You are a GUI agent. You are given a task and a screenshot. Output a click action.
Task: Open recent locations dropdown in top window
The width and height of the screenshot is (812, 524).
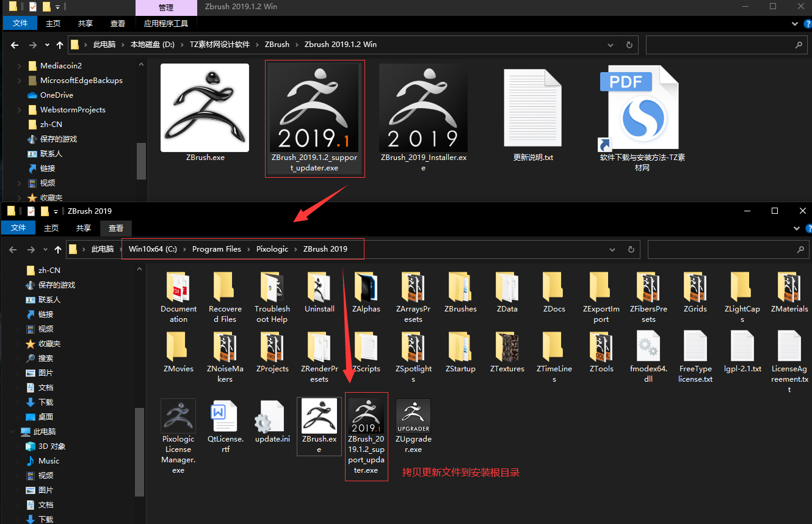[x=47, y=45]
